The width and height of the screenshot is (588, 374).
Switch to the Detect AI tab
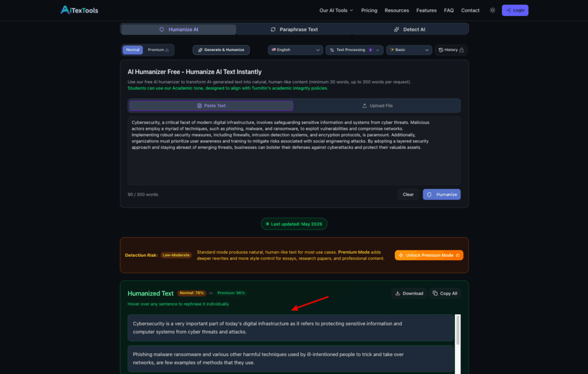409,29
